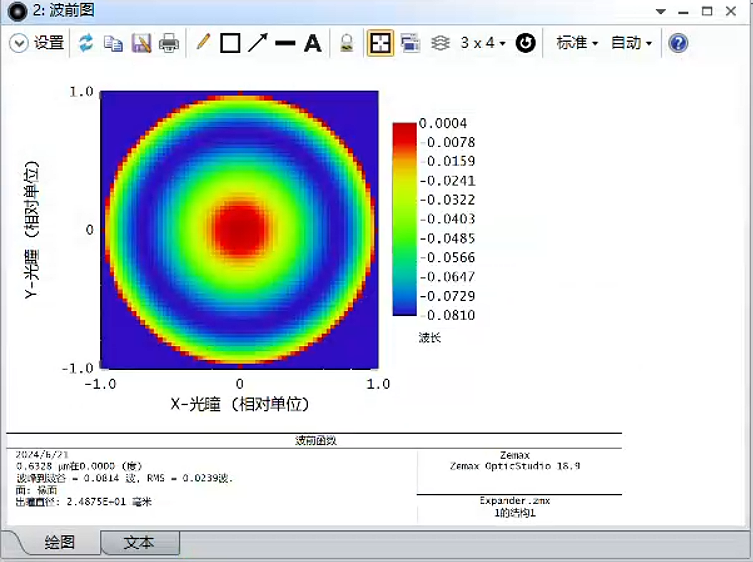Select the line drawing tool
The height and width of the screenshot is (562, 753).
point(285,43)
